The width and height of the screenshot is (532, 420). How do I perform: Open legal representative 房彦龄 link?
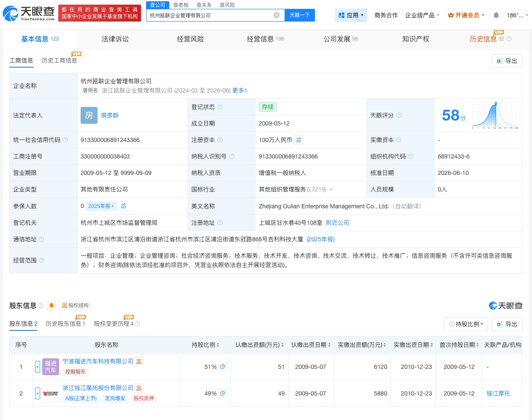coord(110,115)
